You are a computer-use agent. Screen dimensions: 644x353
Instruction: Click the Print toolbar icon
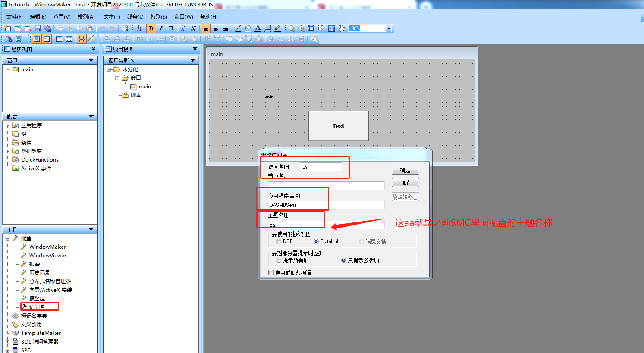tap(125, 28)
